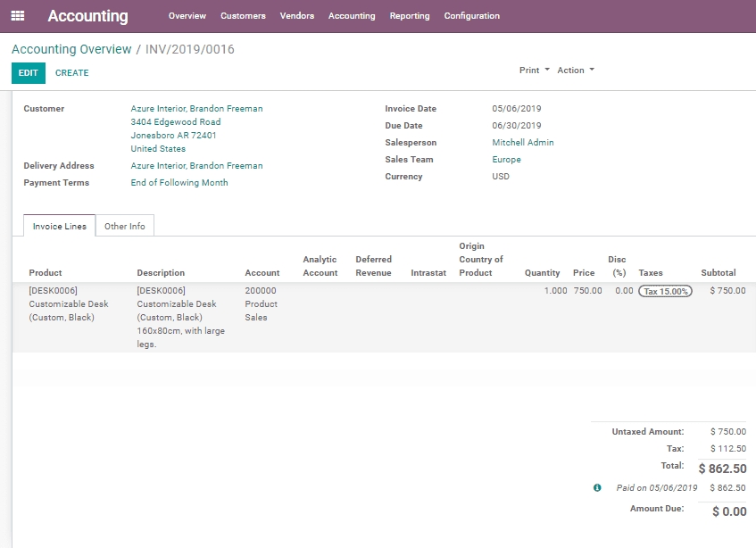756x548 pixels.
Task: Switch to the Other Info tab
Action: [125, 226]
